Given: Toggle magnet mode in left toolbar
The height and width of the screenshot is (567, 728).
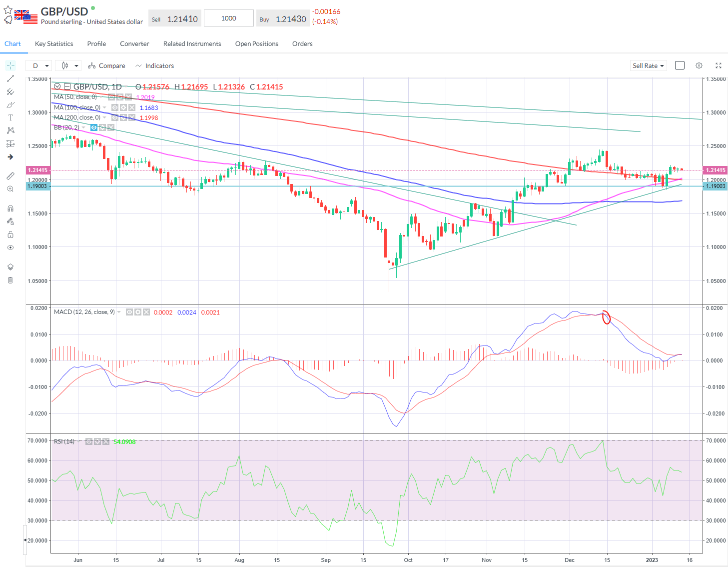Looking at the screenshot, I should (x=10, y=208).
